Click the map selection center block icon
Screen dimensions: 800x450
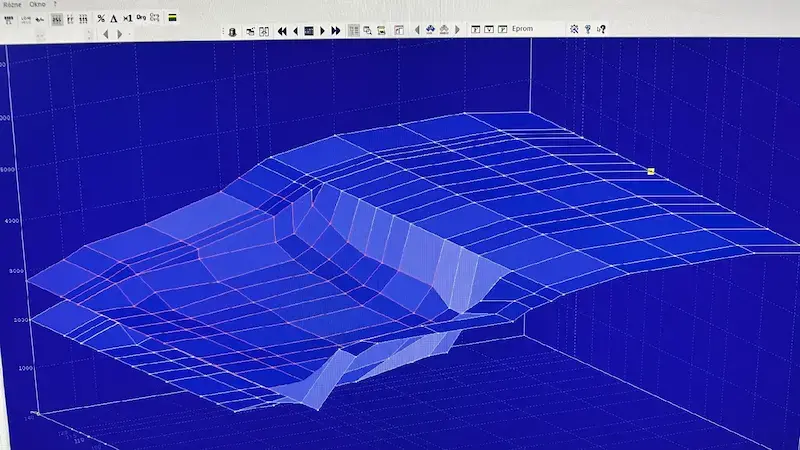pyautogui.click(x=309, y=30)
